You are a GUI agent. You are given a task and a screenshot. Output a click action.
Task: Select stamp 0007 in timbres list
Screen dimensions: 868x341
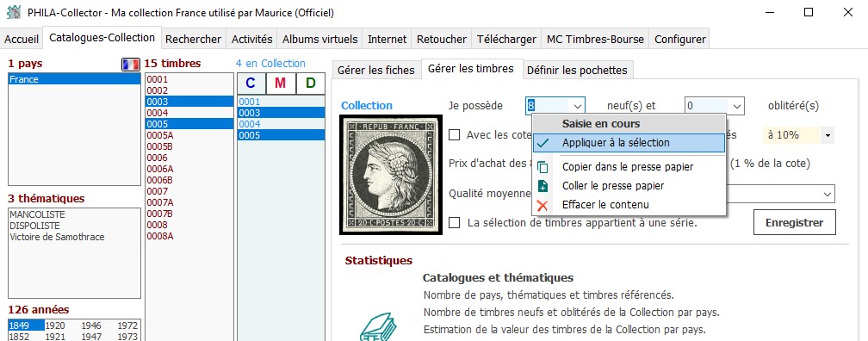click(x=189, y=191)
